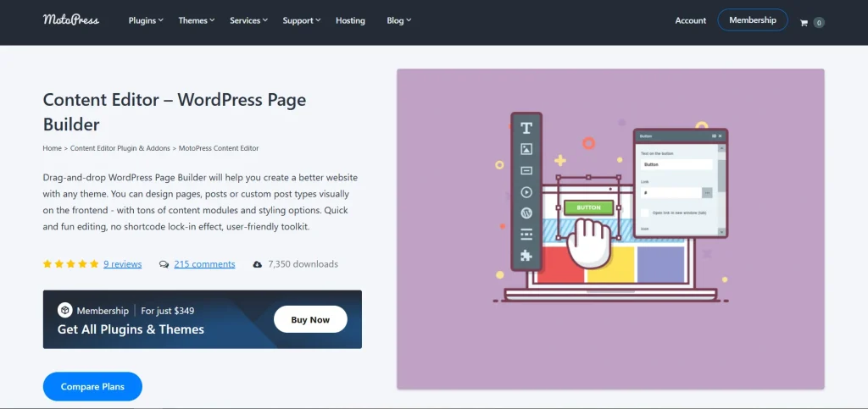Expand the Themes dropdown menu

197,20
